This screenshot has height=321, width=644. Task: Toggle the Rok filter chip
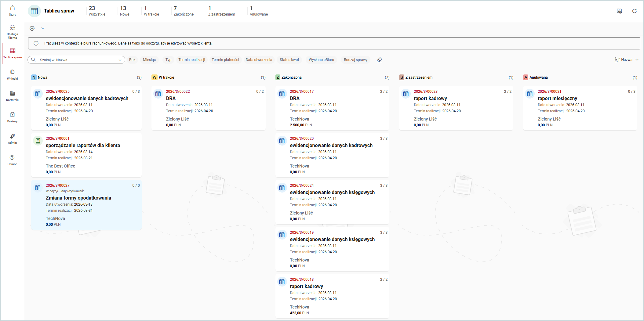132,60
